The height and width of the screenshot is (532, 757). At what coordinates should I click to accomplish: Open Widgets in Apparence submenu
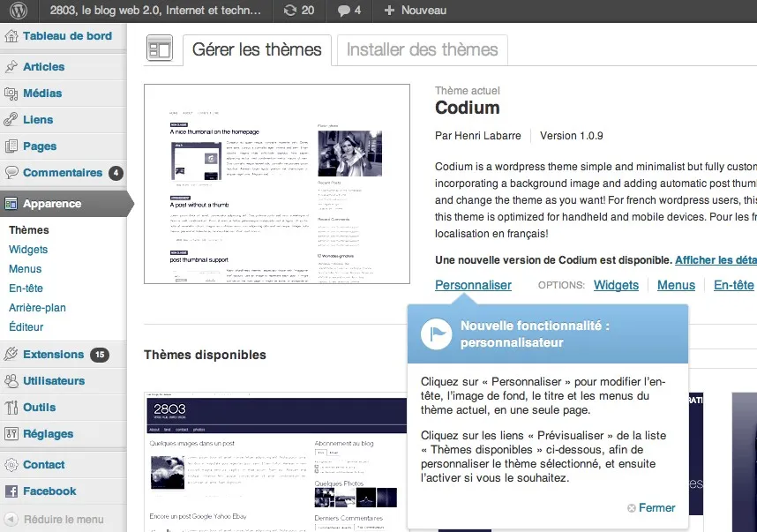28,250
